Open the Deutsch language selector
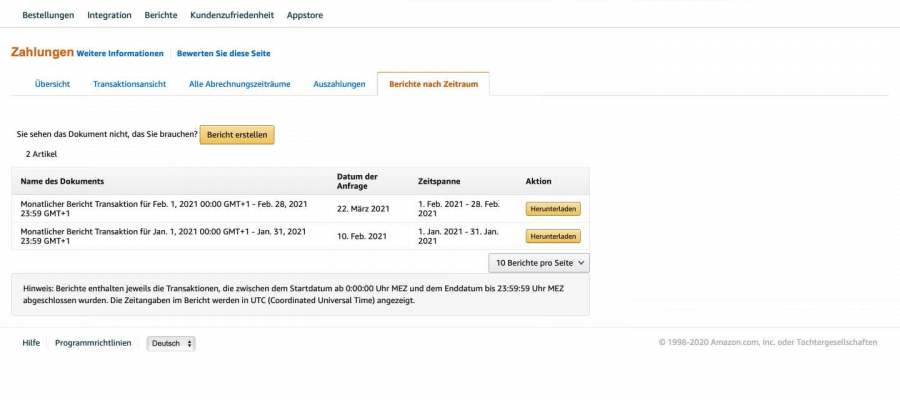 [x=171, y=343]
